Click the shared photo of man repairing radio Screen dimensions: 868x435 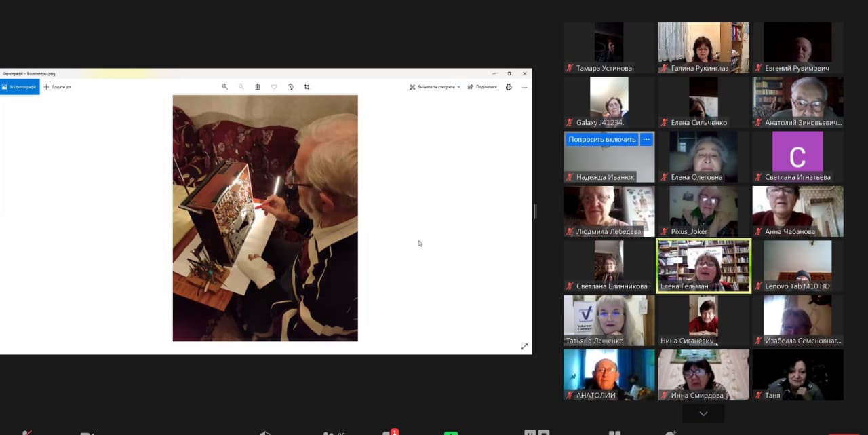point(265,218)
